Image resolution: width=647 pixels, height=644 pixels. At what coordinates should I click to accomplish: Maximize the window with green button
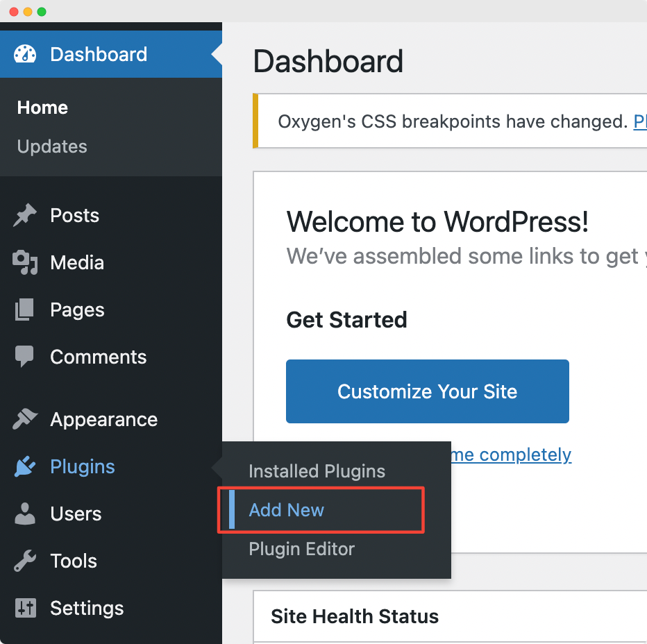[42, 12]
